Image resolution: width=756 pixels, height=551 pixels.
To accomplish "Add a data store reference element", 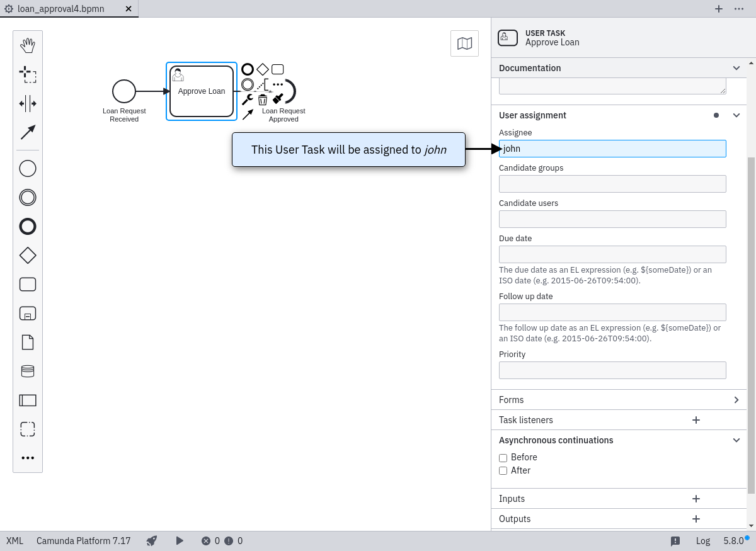I will pyautogui.click(x=28, y=371).
